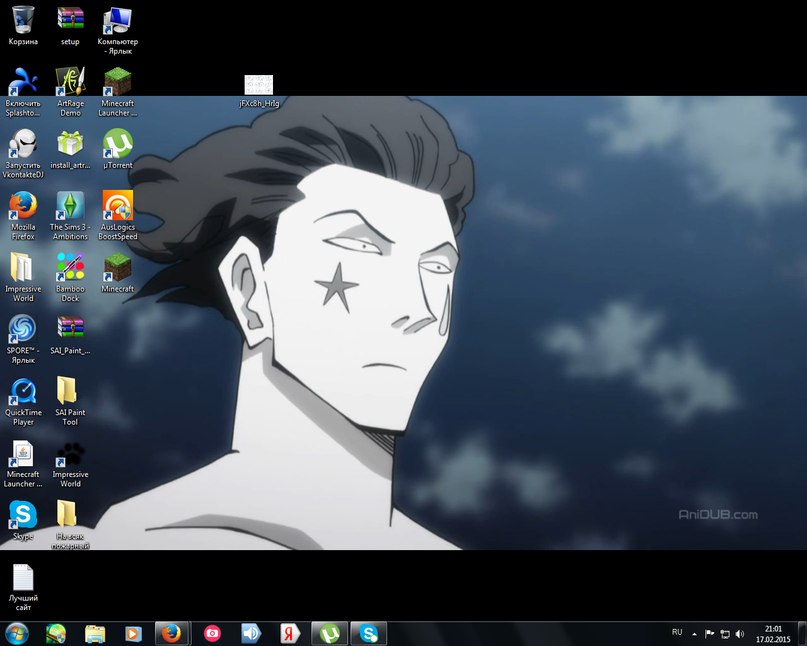807x646 pixels.
Task: Select the Minecraft desktop shortcut
Action: point(117,273)
